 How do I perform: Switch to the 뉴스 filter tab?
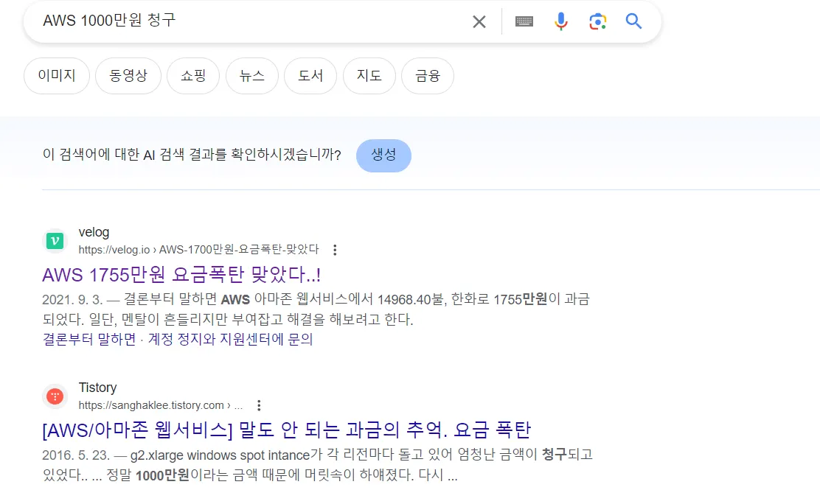252,76
